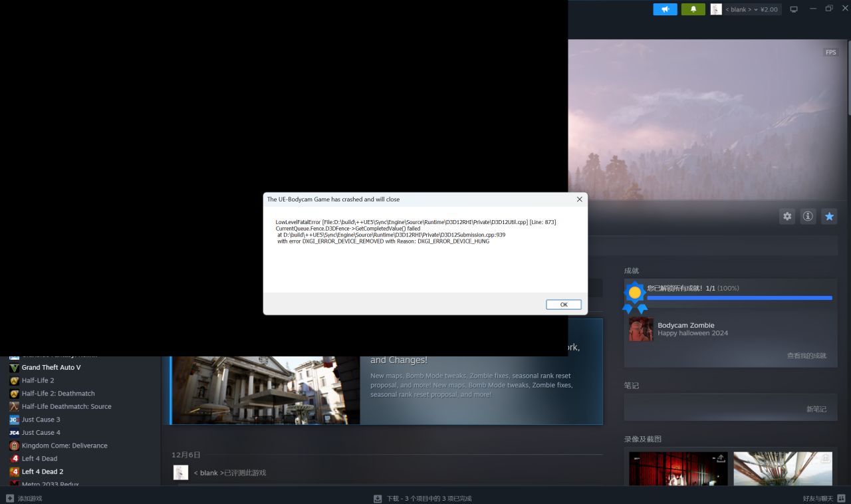Image resolution: width=851 pixels, height=504 pixels.
Task: Click the friends list icon bottom right
Action: (842, 498)
